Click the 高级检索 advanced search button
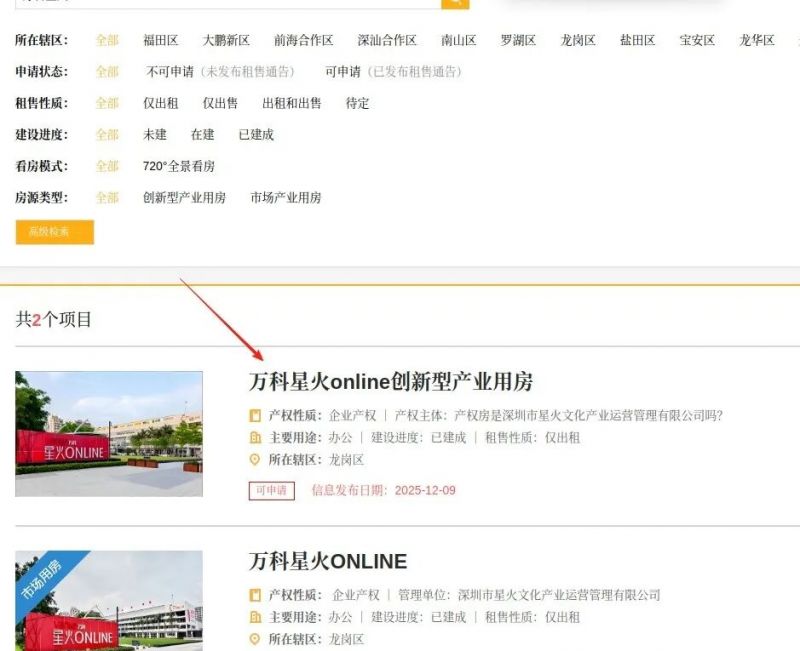This screenshot has width=800, height=651. click(54, 232)
